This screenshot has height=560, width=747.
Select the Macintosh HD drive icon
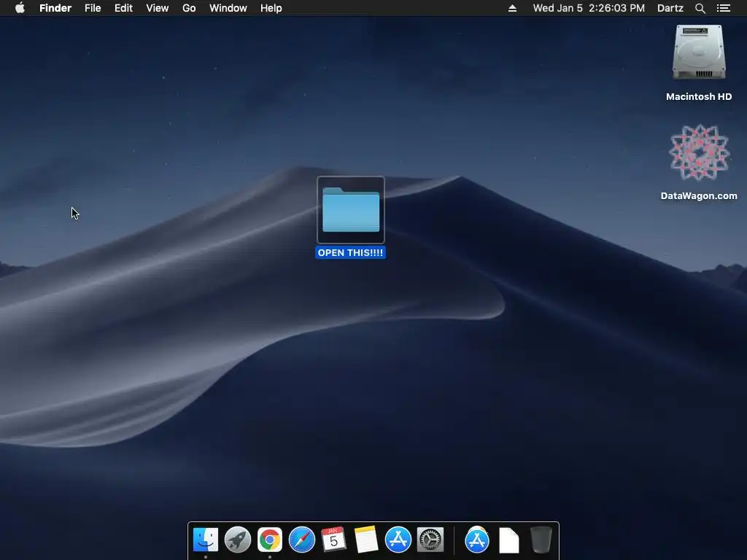tap(699, 53)
